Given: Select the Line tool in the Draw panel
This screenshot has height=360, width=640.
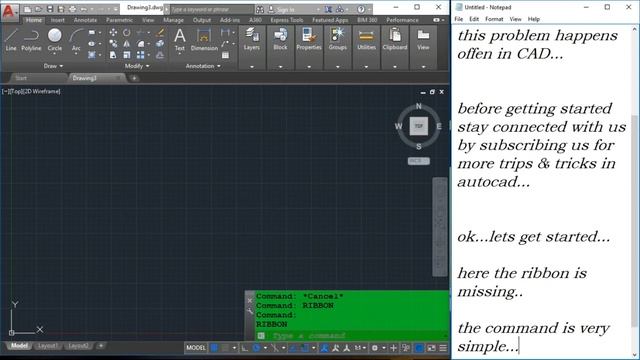Looking at the screenshot, I should point(11,40).
